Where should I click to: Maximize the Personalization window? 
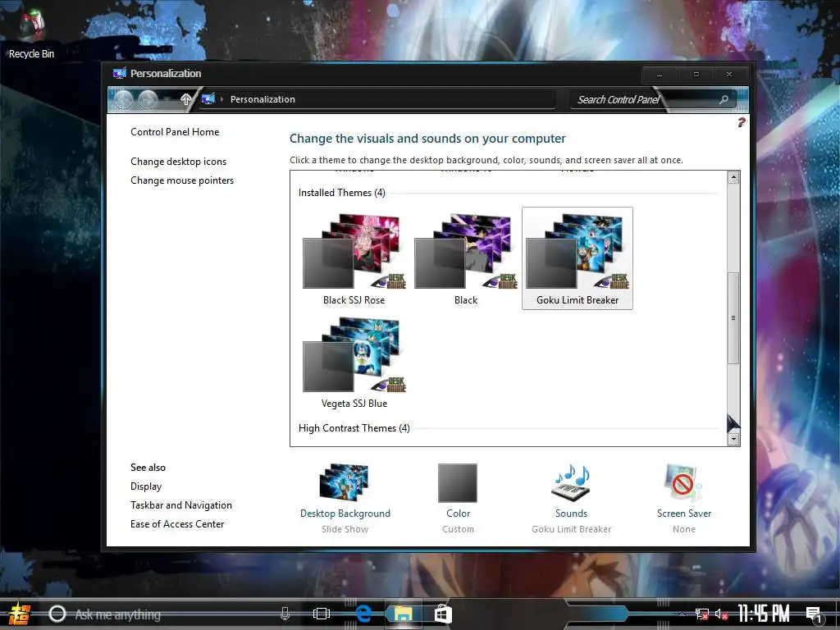click(696, 75)
